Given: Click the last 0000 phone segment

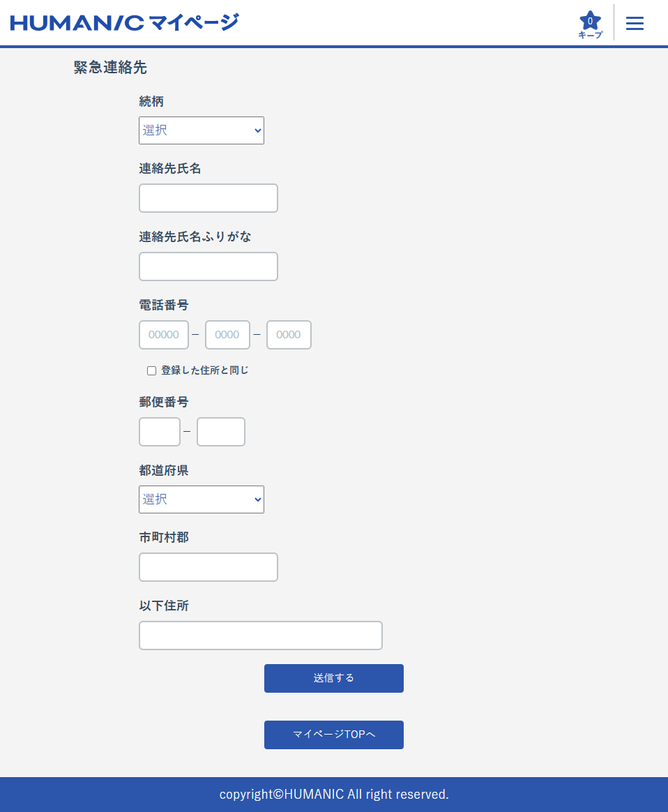Looking at the screenshot, I should (289, 335).
